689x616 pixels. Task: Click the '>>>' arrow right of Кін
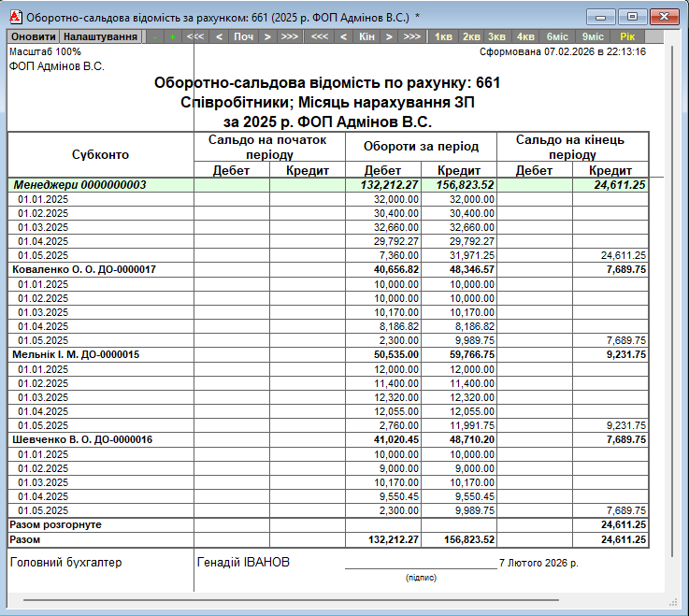click(412, 36)
